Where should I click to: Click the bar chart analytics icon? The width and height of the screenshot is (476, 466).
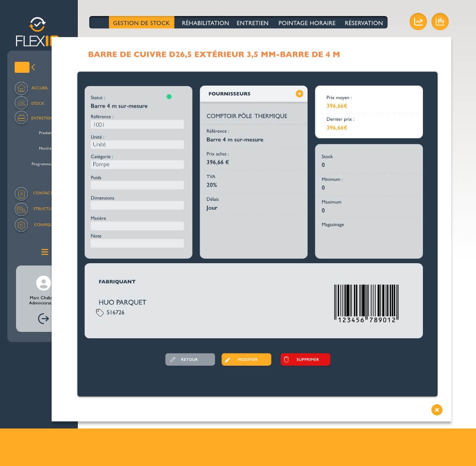coord(440,22)
